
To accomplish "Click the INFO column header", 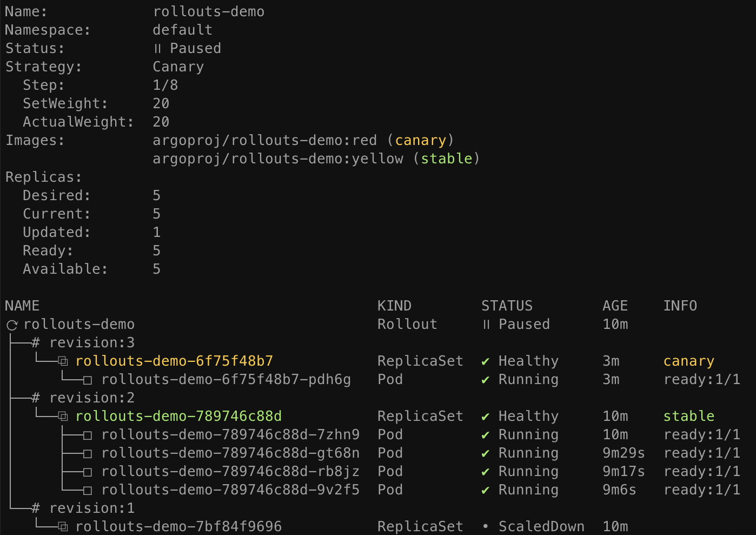I will [x=680, y=306].
